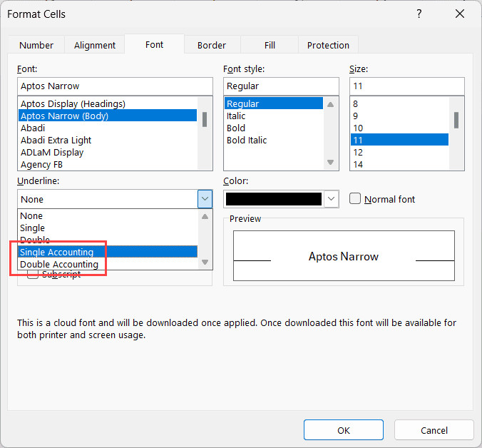
Task: Click underline list scroll-down arrow
Action: 205,262
